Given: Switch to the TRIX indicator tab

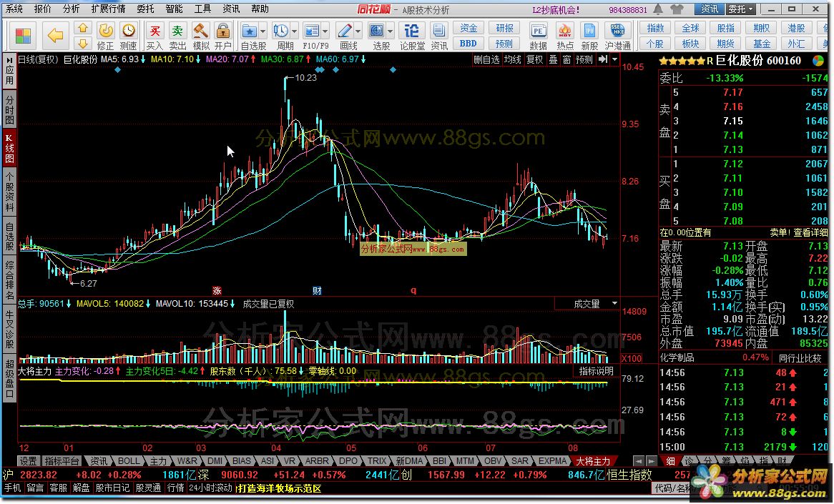Looking at the screenshot, I should 376,461.
